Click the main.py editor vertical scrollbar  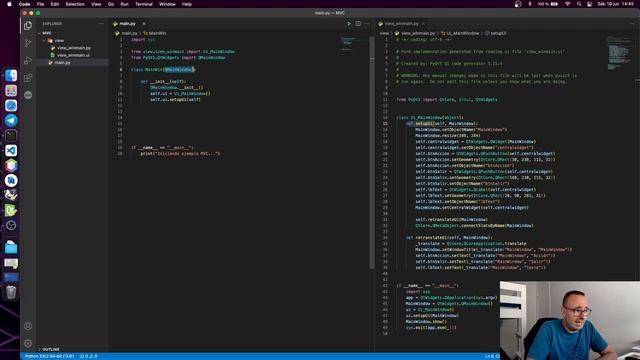[372, 153]
